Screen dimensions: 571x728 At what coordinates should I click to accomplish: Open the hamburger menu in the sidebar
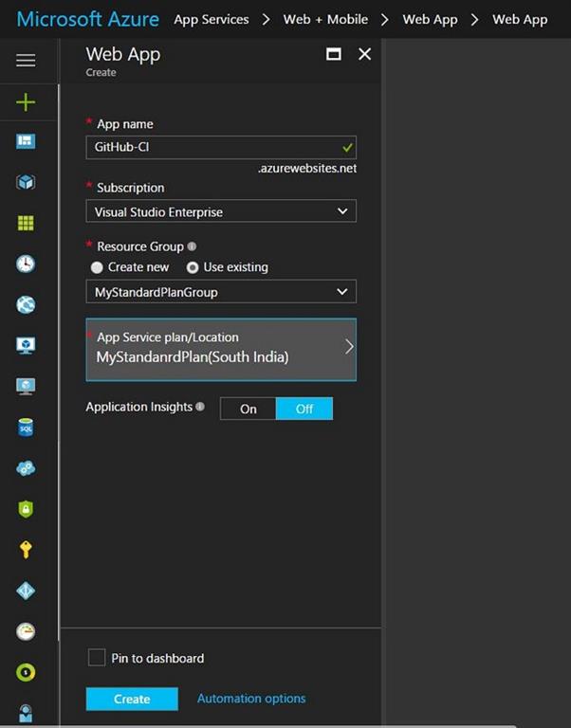26,61
